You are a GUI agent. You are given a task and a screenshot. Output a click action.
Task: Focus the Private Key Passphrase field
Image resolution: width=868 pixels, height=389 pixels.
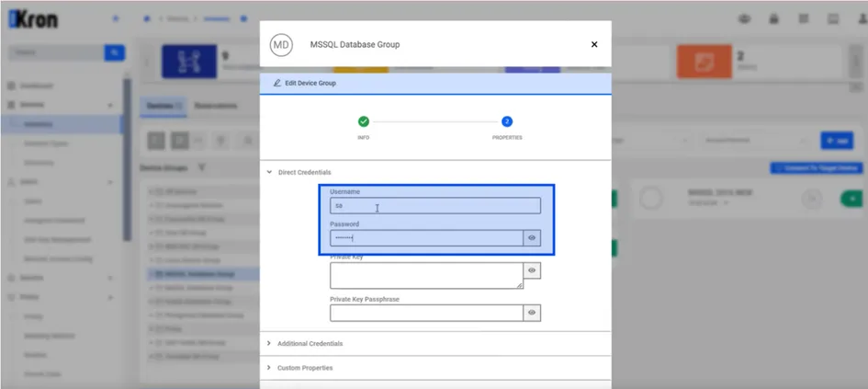pyautogui.click(x=426, y=313)
